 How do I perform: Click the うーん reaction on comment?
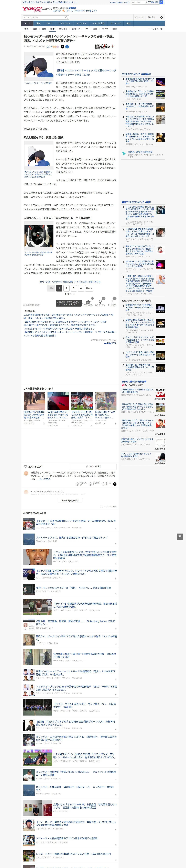[x=107, y=484]
